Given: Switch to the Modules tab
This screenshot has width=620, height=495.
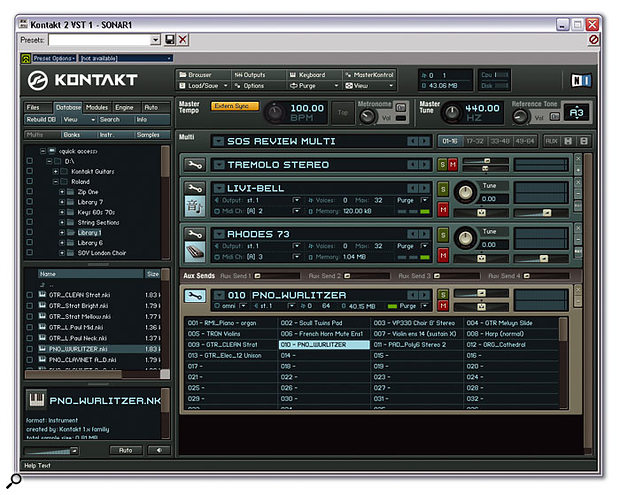Looking at the screenshot, I should [x=97, y=108].
